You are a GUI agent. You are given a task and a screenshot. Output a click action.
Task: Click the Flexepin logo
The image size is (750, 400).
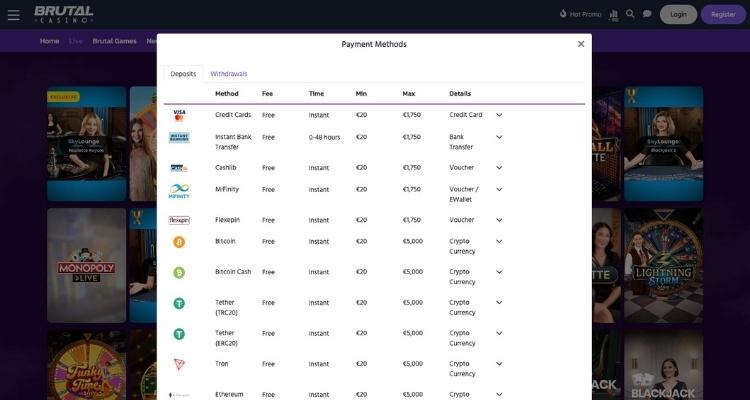(x=179, y=220)
